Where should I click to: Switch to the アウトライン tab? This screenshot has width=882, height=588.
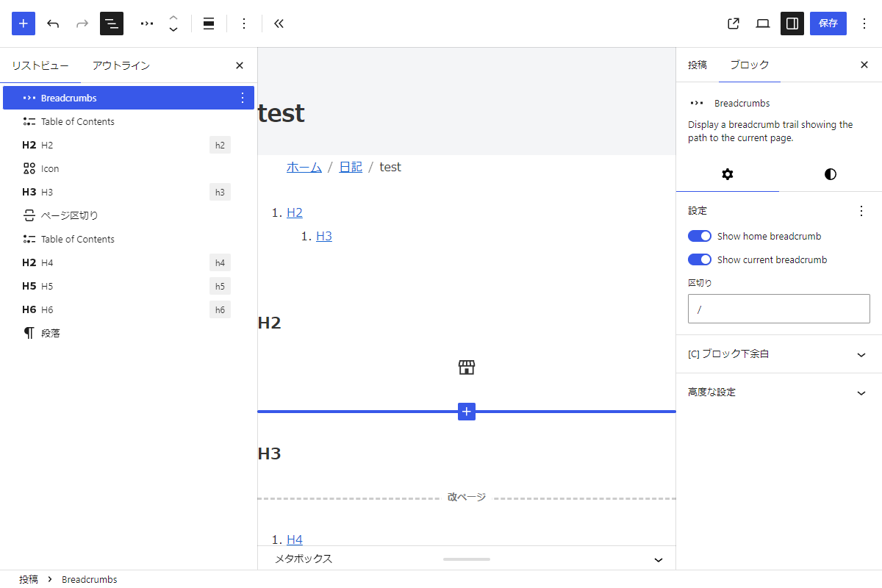point(121,65)
